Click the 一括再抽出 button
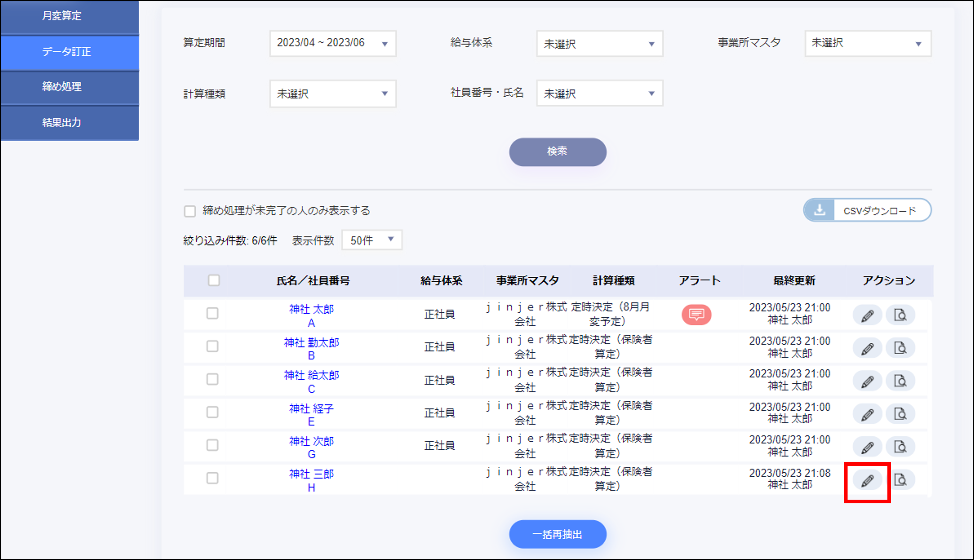Image resolution: width=974 pixels, height=560 pixels. pos(557,534)
